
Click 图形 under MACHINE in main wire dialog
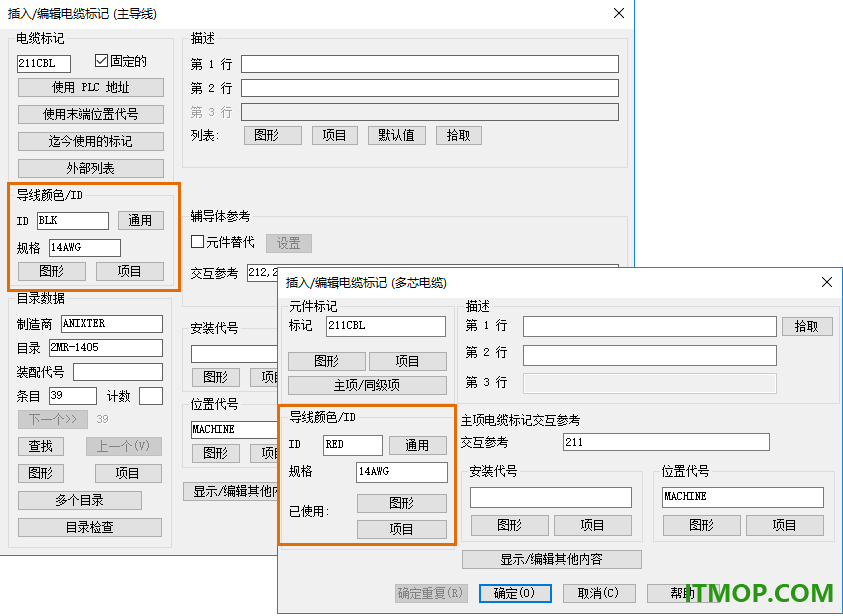pos(216,453)
